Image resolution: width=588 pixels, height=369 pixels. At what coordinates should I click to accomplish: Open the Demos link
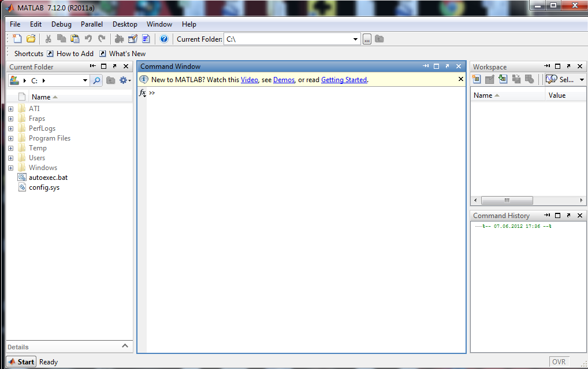284,80
